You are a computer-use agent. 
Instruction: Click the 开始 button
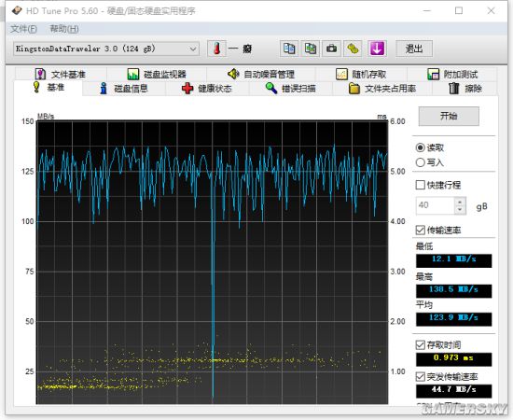449,116
